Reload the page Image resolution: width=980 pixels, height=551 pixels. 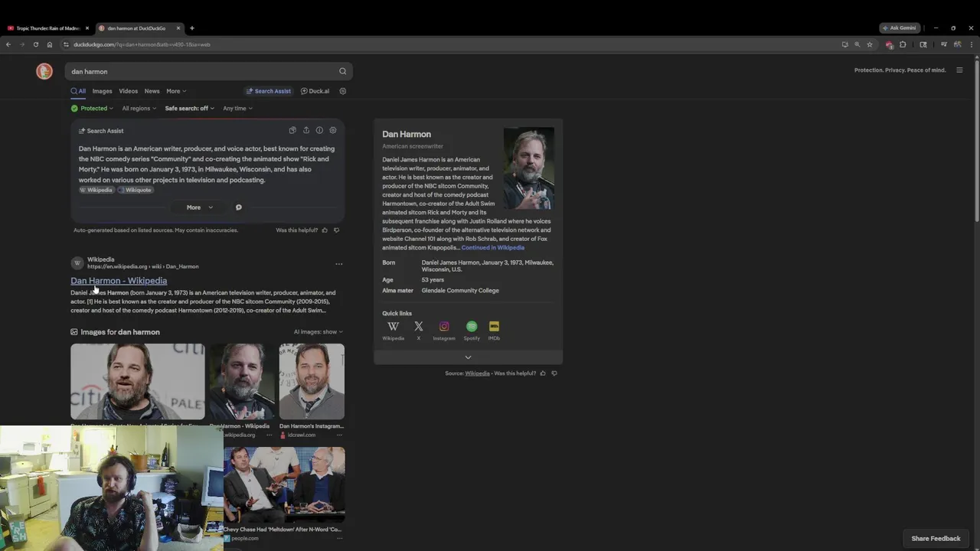(35, 44)
